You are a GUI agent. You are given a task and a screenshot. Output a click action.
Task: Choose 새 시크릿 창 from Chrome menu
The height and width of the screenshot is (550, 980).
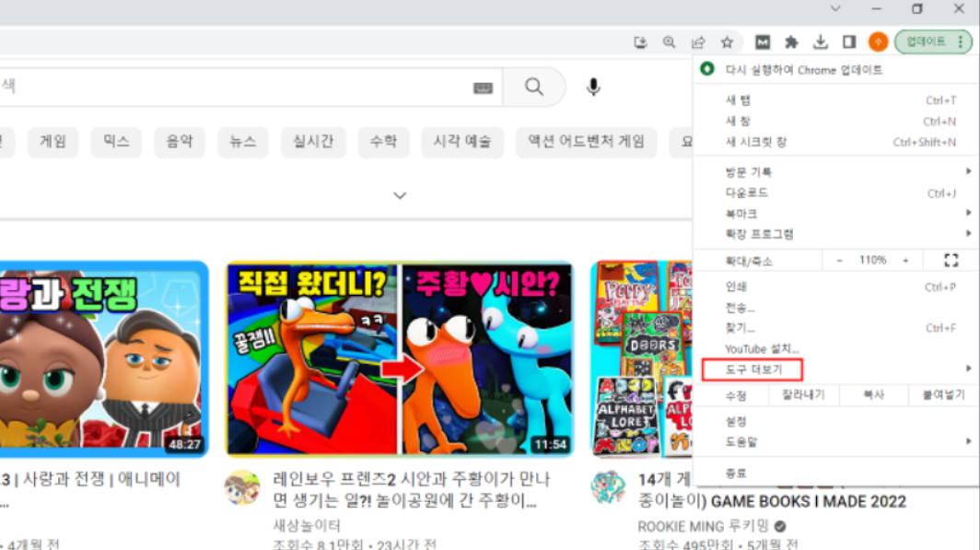(836, 143)
